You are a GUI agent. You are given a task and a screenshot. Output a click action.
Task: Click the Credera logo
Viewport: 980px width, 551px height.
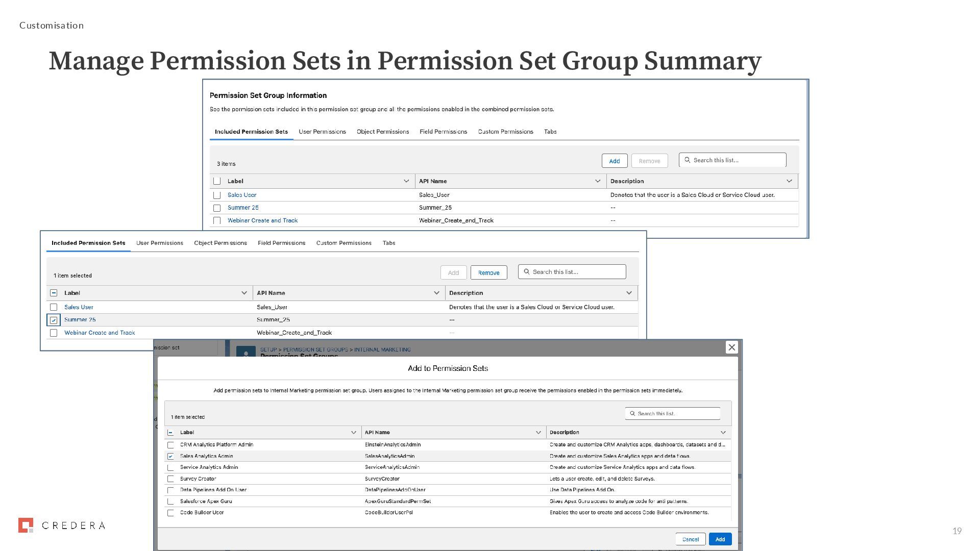pos(62,525)
